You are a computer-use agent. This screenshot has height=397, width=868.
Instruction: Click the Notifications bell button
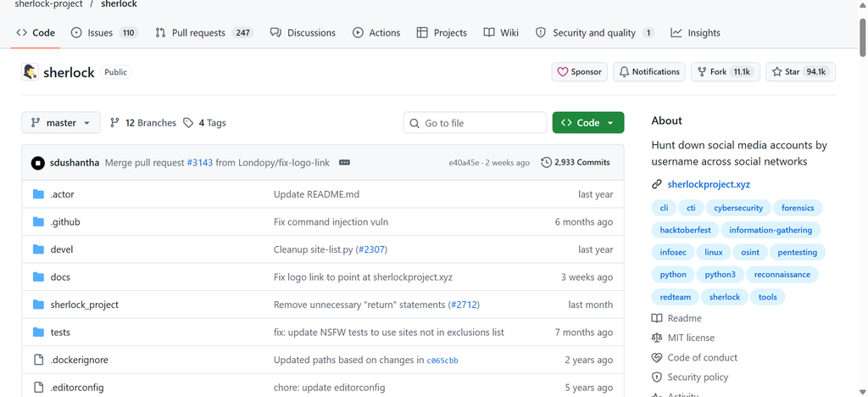click(x=648, y=72)
